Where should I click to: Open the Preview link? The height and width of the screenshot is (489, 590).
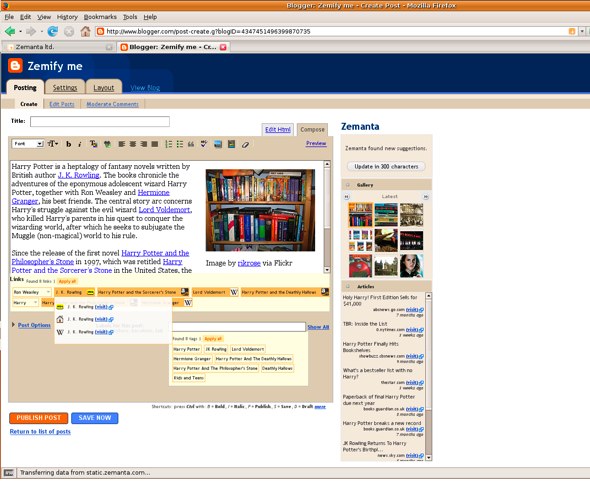[x=316, y=143]
